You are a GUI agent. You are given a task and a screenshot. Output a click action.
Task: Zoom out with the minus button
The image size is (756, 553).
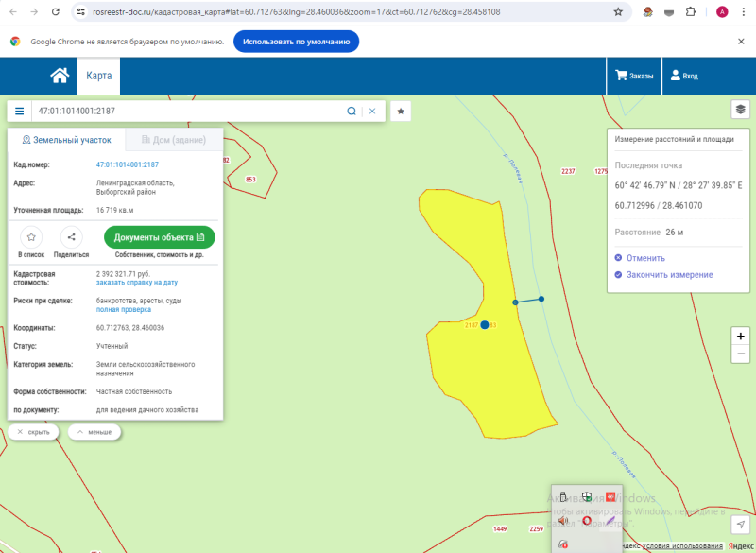741,354
